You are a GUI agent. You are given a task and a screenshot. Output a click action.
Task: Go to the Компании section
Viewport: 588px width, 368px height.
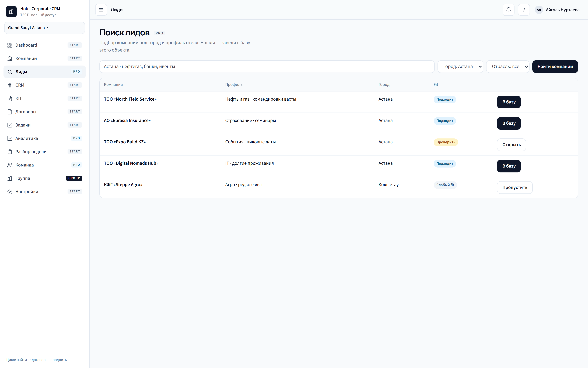44,58
